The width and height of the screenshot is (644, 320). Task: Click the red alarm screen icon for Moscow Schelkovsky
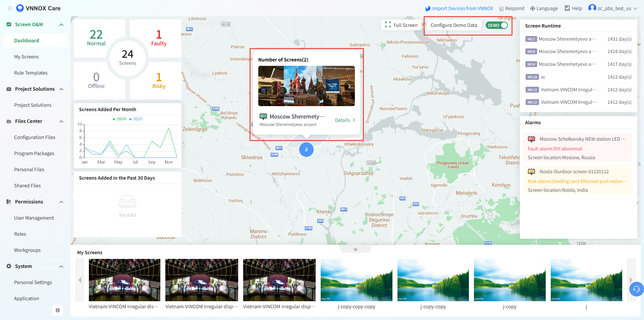point(532,139)
